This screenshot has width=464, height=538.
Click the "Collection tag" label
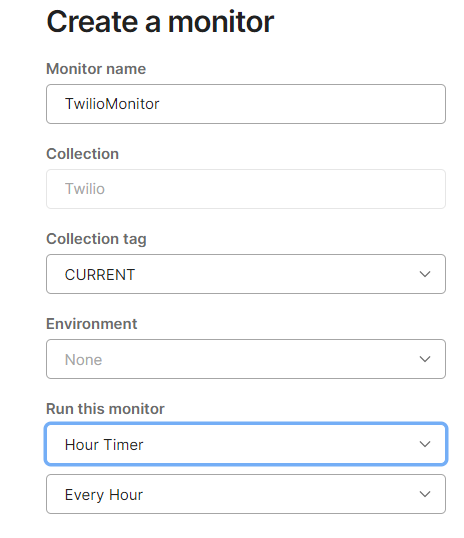pos(96,239)
